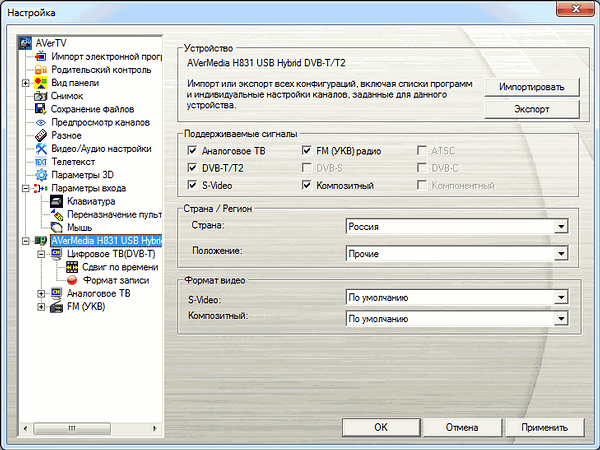The width and height of the screenshot is (600, 450).
Task: Close the Настройка dialog window
Action: pyautogui.click(x=576, y=8)
